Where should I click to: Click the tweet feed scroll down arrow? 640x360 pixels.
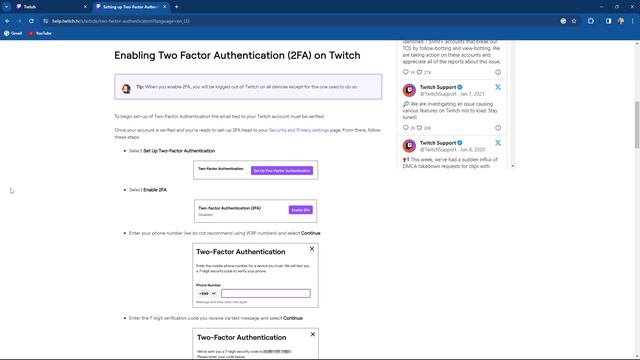click(x=513, y=166)
